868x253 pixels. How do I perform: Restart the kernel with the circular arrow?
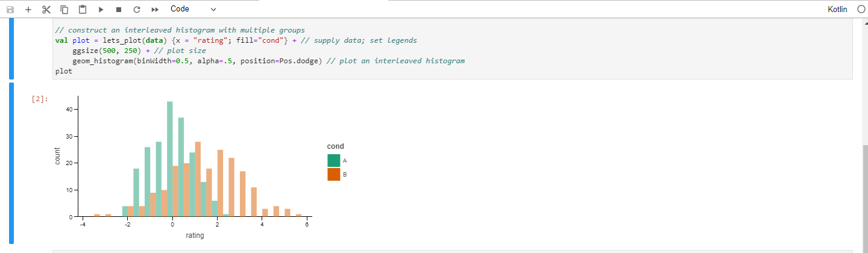coord(137,10)
